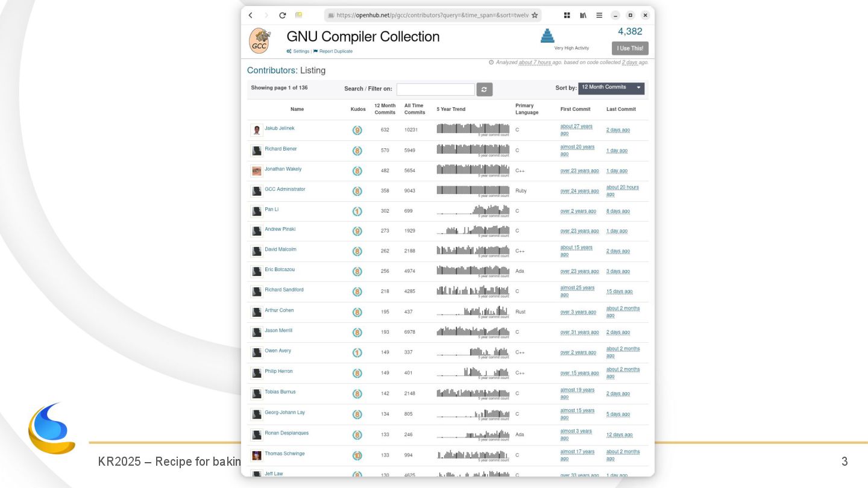The image size is (868, 488).
Task: Click the kudos badge for Andrew Pinski
Action: (x=357, y=231)
